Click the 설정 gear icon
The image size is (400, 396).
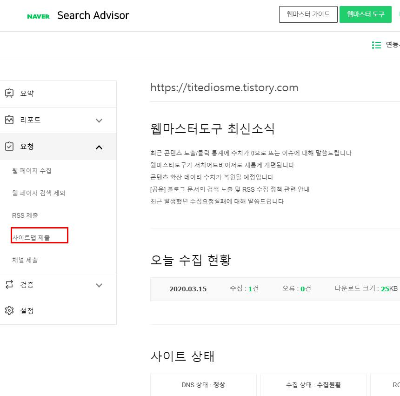(9, 310)
